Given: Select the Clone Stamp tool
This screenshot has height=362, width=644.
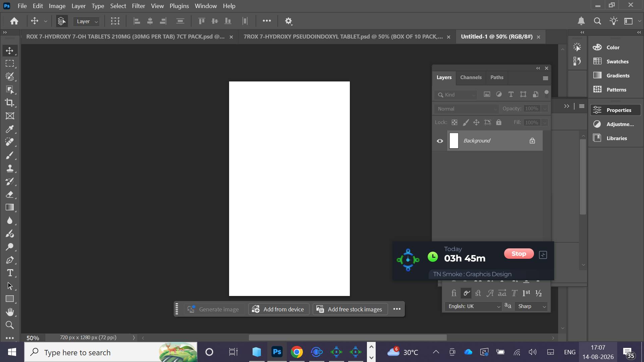Looking at the screenshot, I should click(x=10, y=168).
